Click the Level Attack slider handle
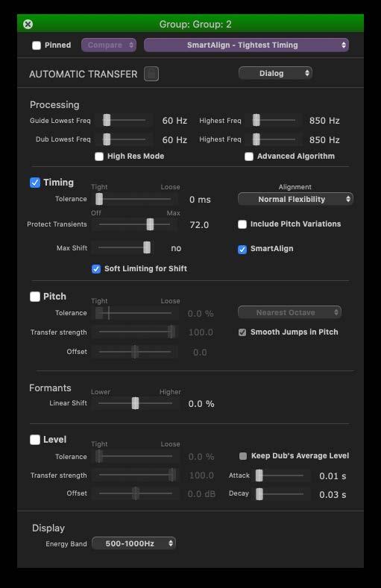 click(x=259, y=475)
